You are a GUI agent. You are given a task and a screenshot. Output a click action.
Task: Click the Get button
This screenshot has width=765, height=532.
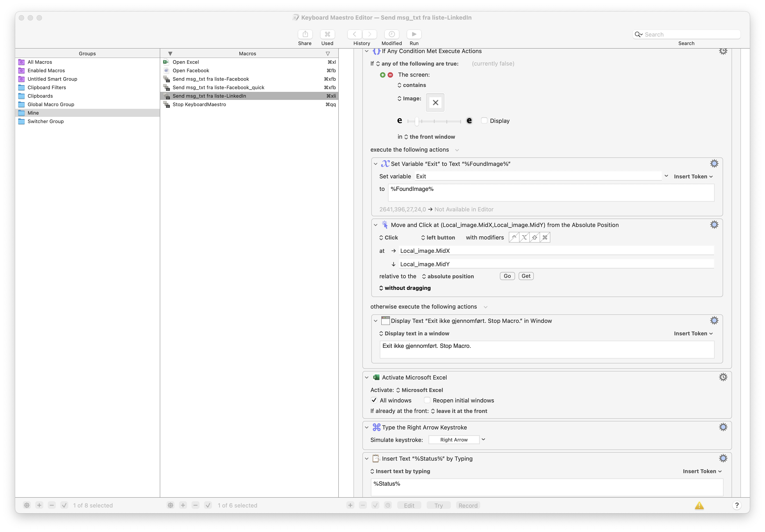pos(526,276)
